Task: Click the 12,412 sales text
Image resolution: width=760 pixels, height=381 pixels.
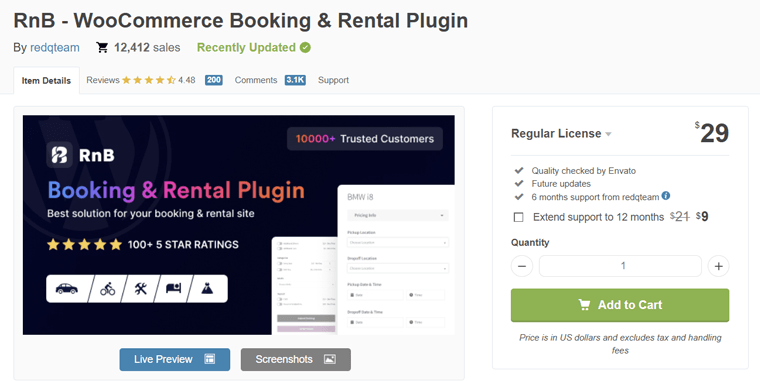Action: pyautogui.click(x=147, y=48)
